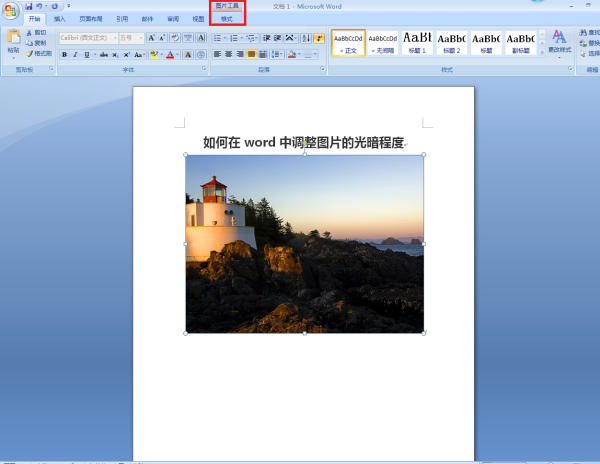Click the Format Painter (格式刷) tool
Screen dimensions: 600x464
pos(38,53)
